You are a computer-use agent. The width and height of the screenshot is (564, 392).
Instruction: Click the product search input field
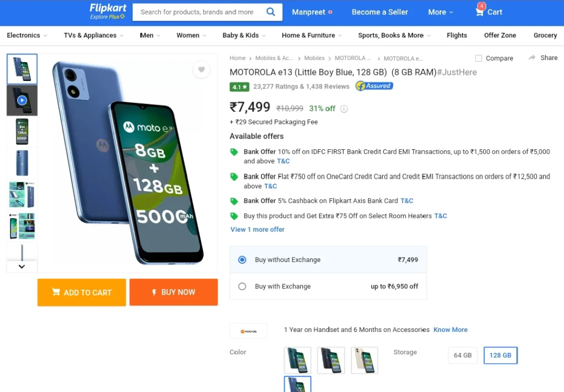click(199, 12)
